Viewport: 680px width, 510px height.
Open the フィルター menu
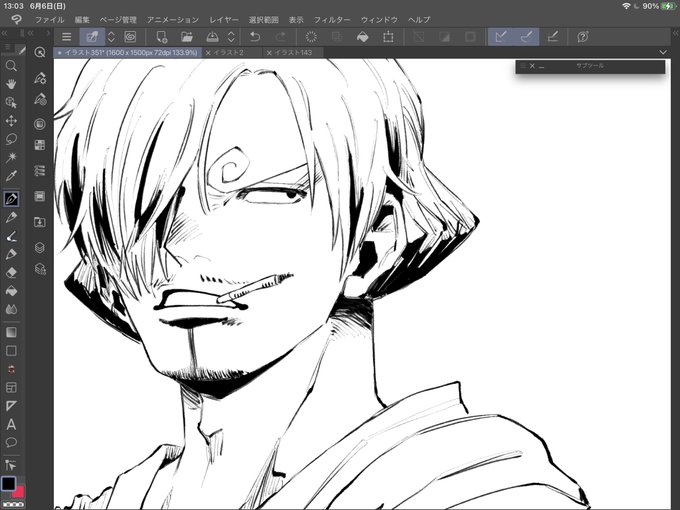point(332,20)
